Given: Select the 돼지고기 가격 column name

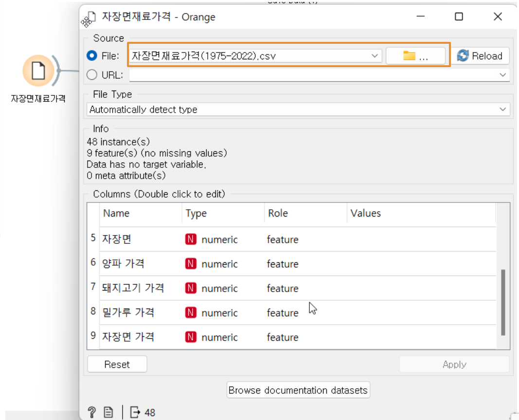Looking at the screenshot, I should point(133,288).
